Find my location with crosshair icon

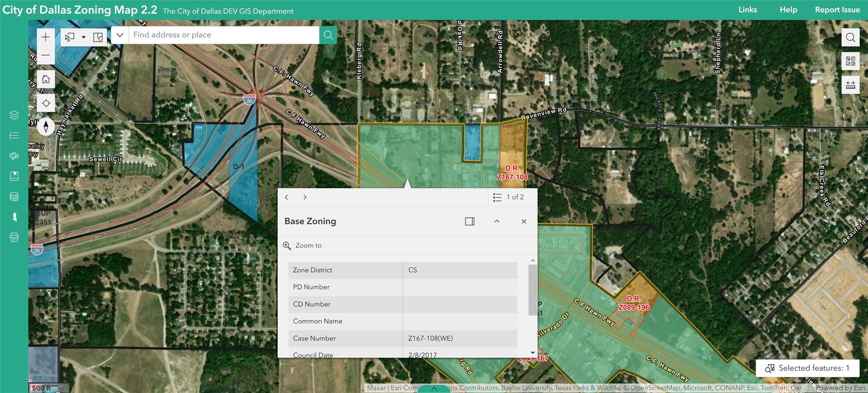46,103
